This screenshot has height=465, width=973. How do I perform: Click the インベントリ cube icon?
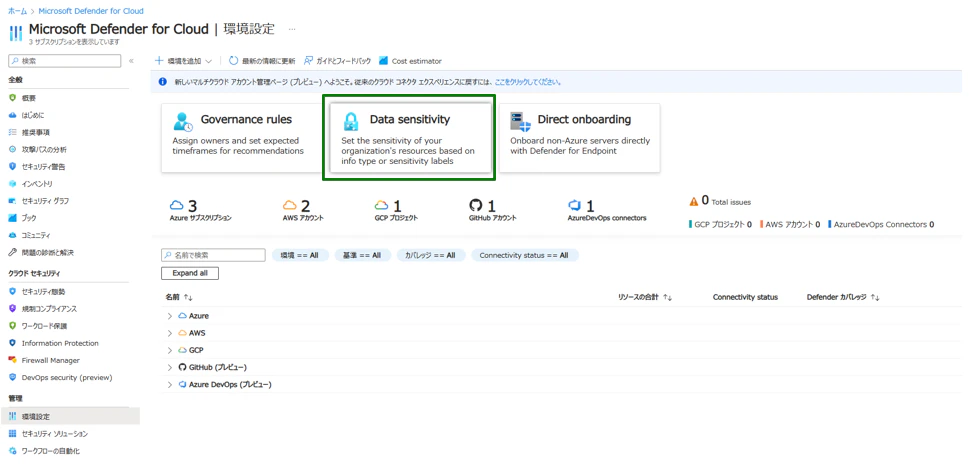[x=12, y=184]
